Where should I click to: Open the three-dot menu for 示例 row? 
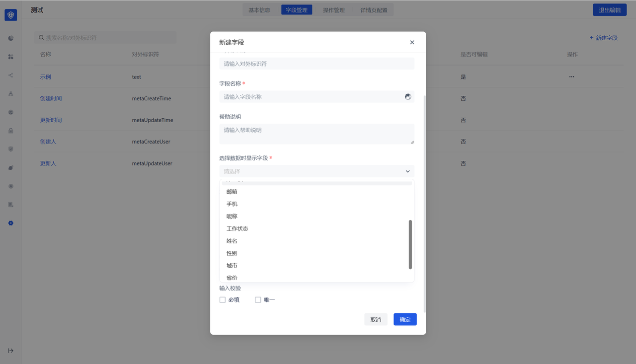click(571, 77)
